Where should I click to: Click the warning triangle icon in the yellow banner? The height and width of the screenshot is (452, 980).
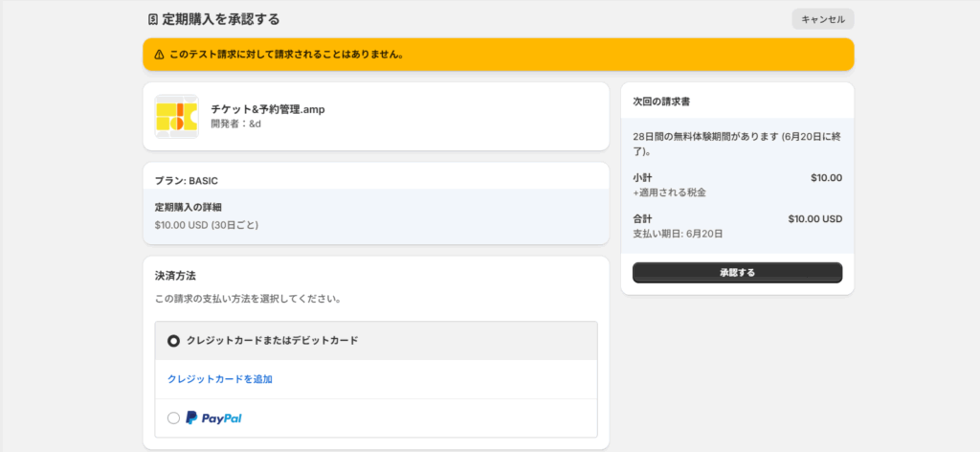pos(160,55)
